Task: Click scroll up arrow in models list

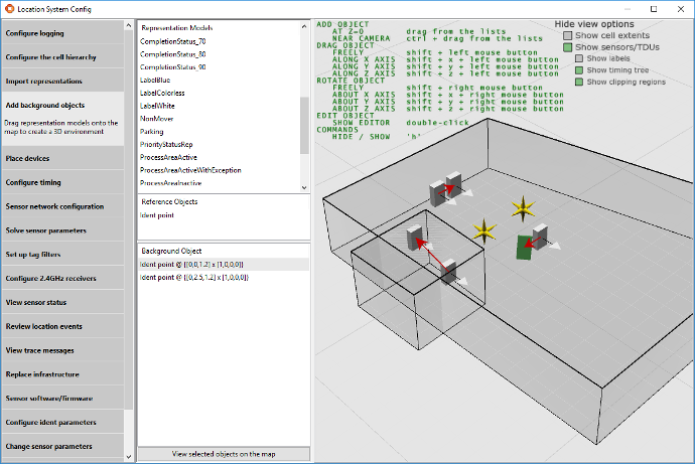Action: (x=304, y=27)
